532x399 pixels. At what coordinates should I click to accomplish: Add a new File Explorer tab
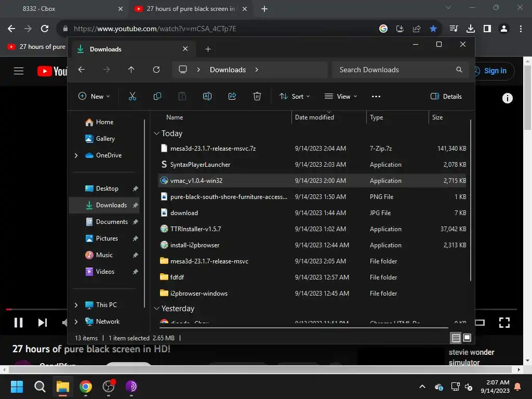208,49
